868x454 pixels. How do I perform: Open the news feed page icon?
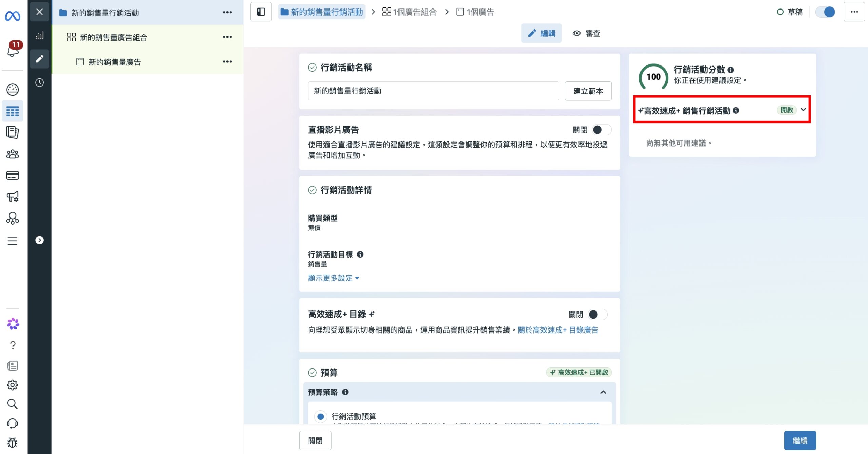(13, 365)
